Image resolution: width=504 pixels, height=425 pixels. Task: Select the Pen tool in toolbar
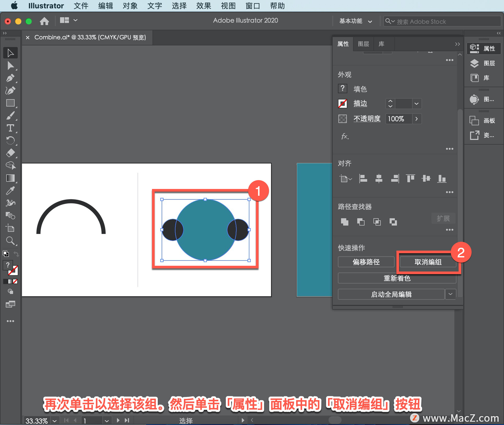click(x=10, y=78)
